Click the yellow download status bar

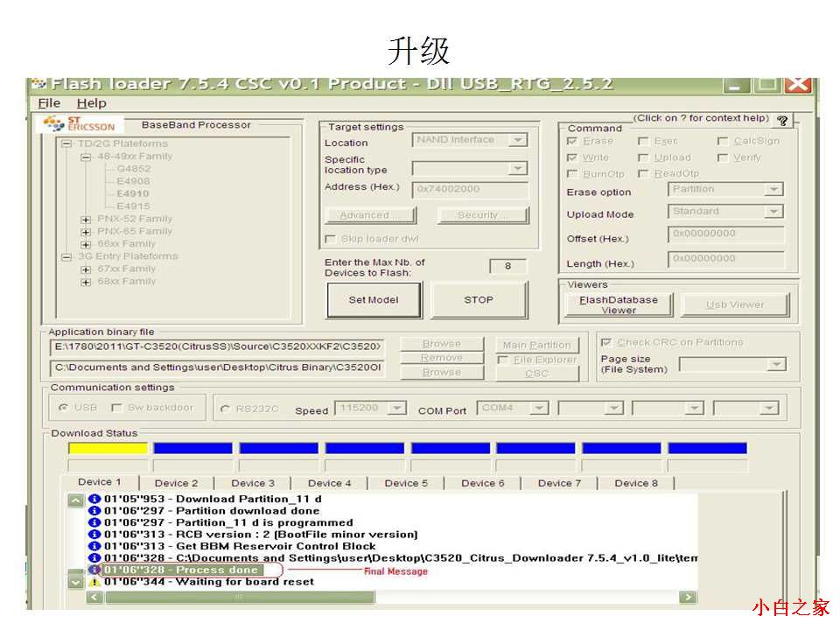[x=108, y=448]
